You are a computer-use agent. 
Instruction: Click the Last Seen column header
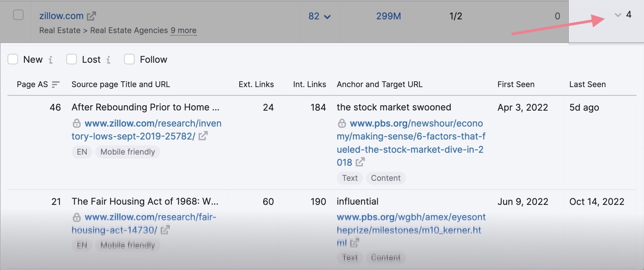coord(588,85)
